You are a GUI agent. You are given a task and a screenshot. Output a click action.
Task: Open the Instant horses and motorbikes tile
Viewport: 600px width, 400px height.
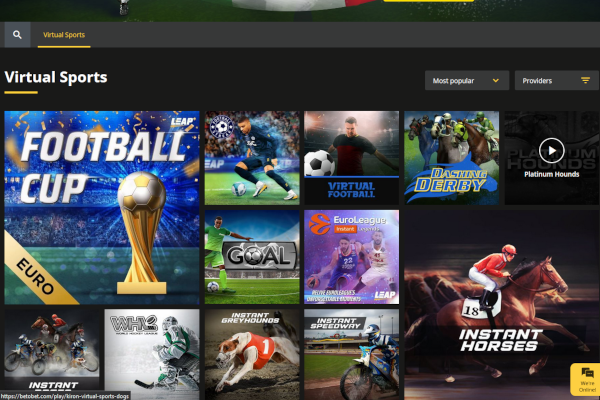pyautogui.click(x=52, y=354)
